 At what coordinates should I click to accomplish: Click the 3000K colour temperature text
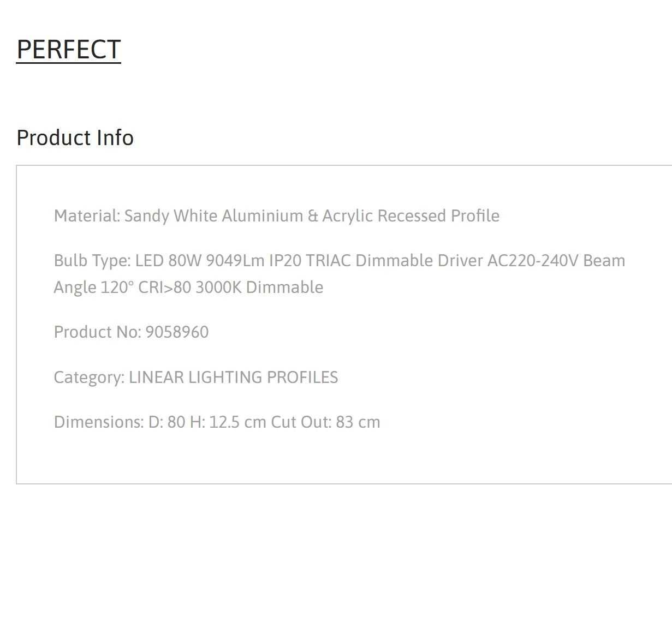[218, 287]
